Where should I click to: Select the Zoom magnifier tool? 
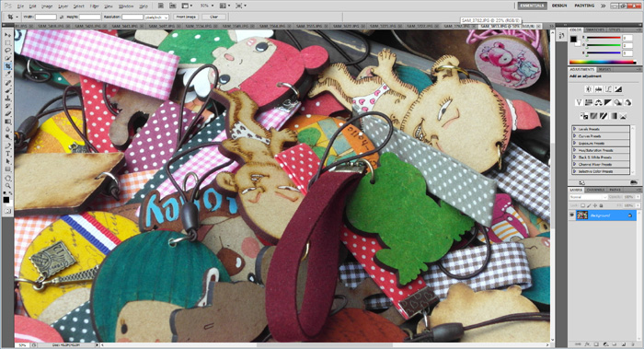[7, 186]
